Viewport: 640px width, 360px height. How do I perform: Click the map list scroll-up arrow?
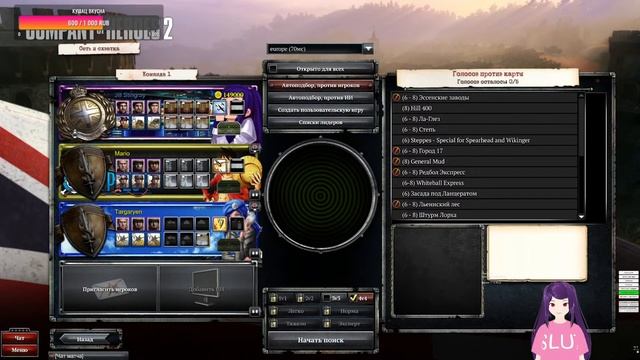[581, 95]
